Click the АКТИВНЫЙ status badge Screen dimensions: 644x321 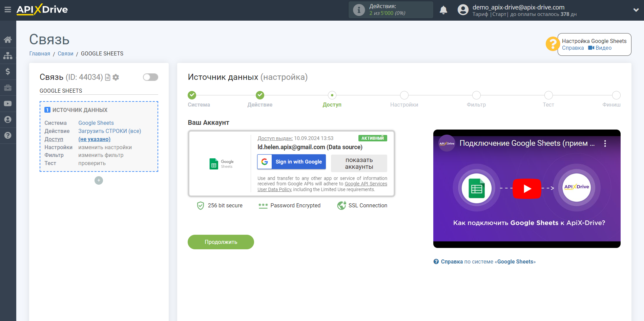click(x=373, y=138)
